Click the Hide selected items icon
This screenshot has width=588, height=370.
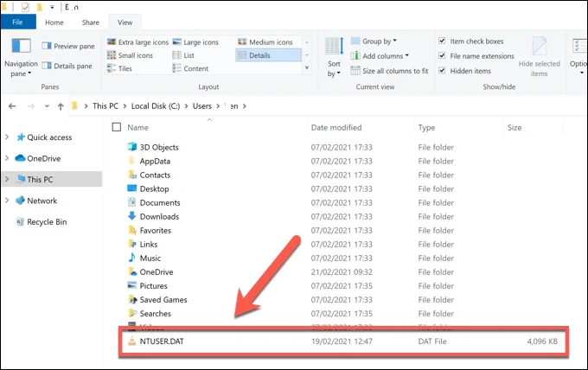tap(539, 48)
